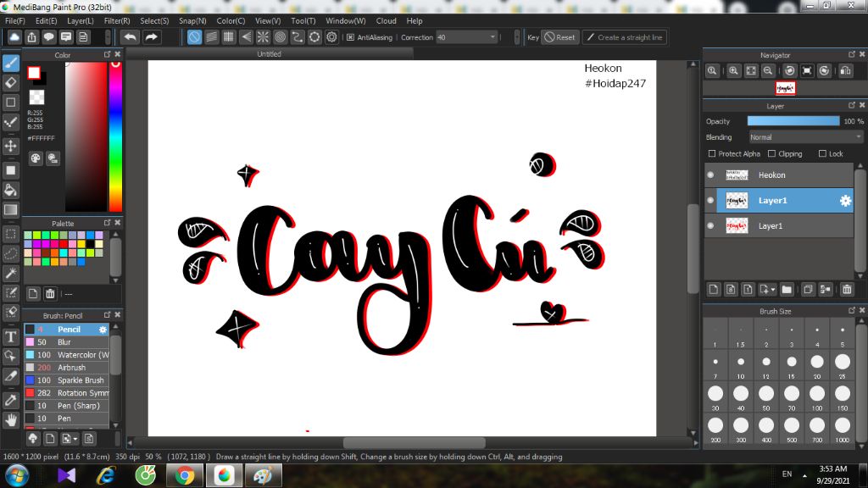Select the Watercolor brush in the list

[x=66, y=355]
